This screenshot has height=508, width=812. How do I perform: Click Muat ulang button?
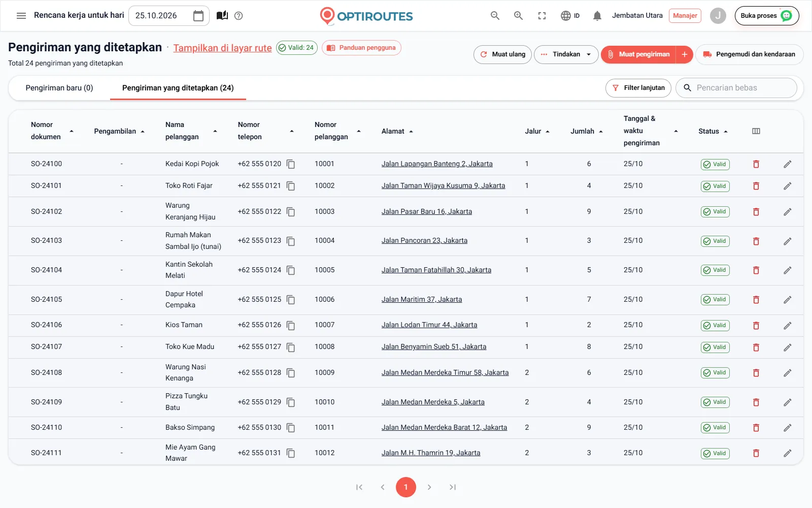pos(503,54)
